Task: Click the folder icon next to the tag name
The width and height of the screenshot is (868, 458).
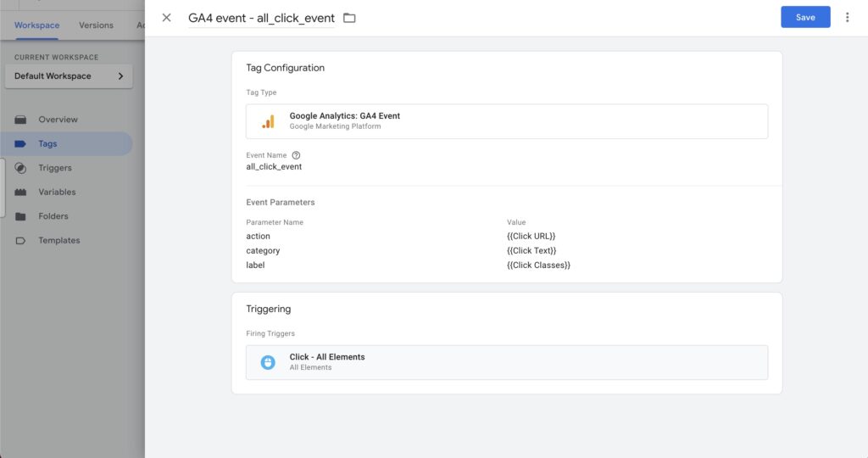Action: coord(349,18)
